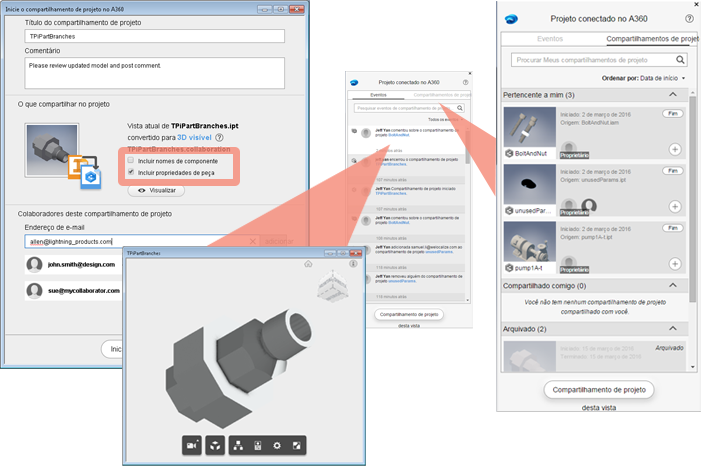This screenshot has height=467, width=701.
Task: Click A360 logo in small events panel
Action: (355, 82)
